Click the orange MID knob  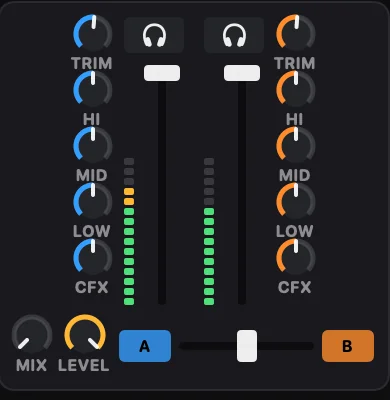296,146
